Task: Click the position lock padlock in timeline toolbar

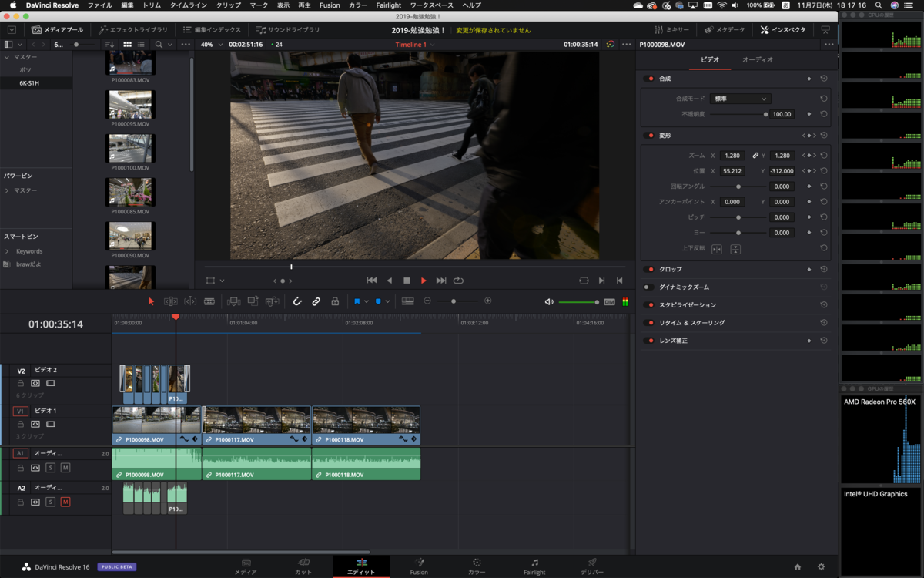Action: click(x=335, y=301)
